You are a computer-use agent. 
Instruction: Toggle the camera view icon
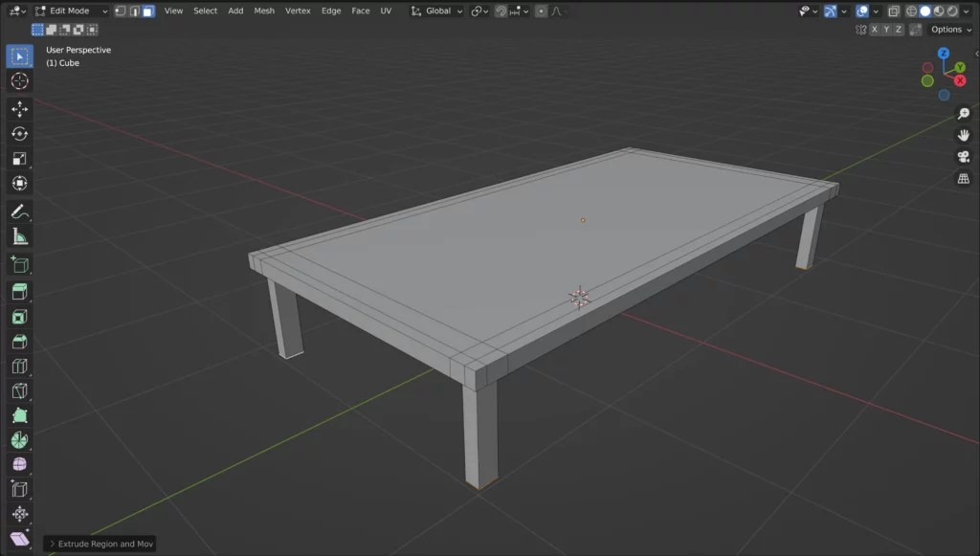click(965, 156)
